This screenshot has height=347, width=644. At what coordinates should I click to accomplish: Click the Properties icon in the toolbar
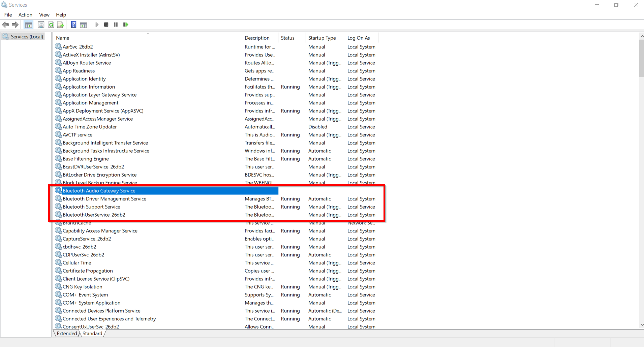pos(41,24)
